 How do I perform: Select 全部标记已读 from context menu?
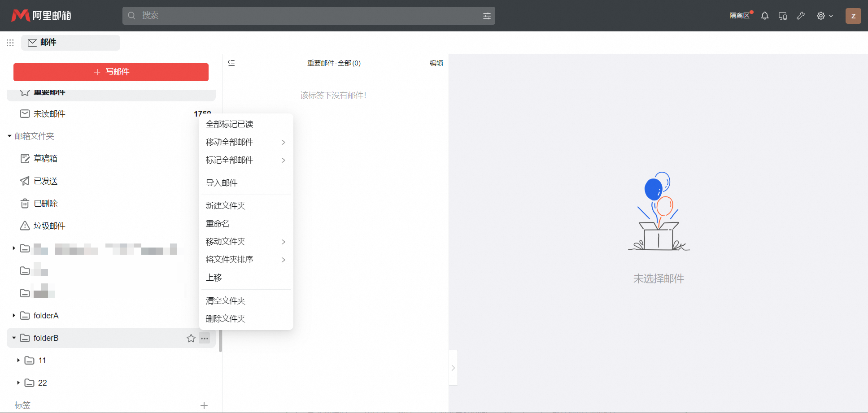pyautogui.click(x=229, y=124)
